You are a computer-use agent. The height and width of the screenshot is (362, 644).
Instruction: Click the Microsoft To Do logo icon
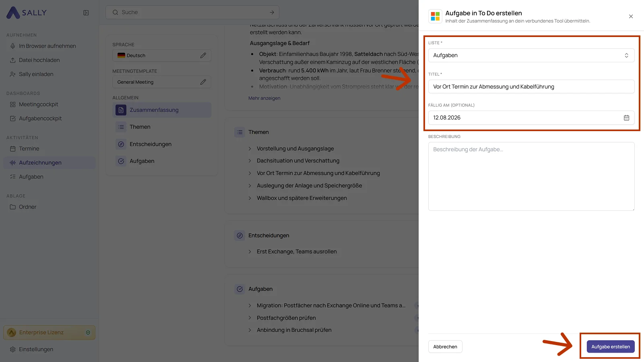coord(435,16)
